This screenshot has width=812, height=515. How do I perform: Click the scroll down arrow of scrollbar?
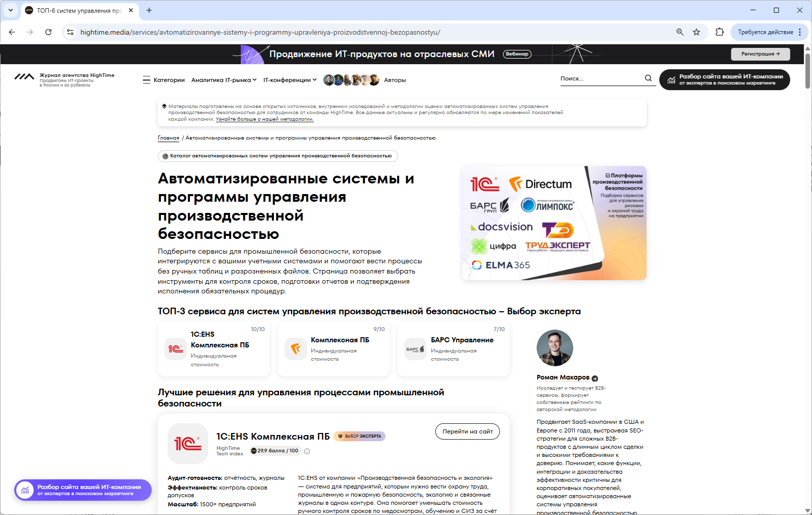(x=807, y=510)
